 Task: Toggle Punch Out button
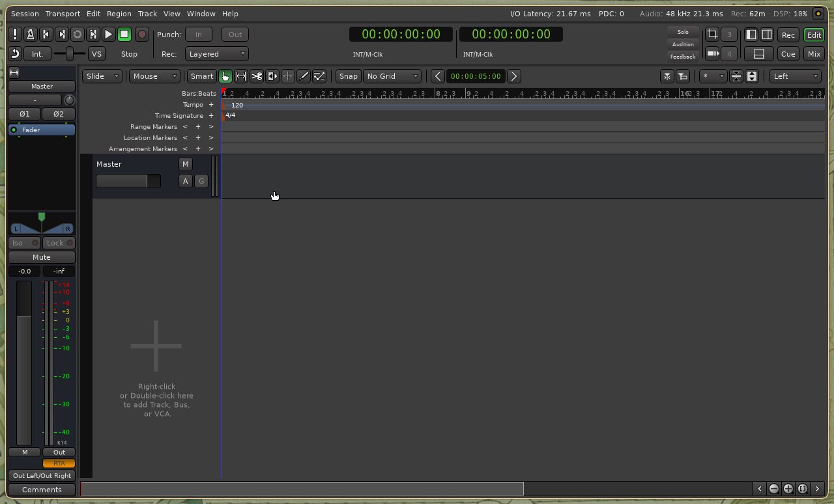click(235, 35)
